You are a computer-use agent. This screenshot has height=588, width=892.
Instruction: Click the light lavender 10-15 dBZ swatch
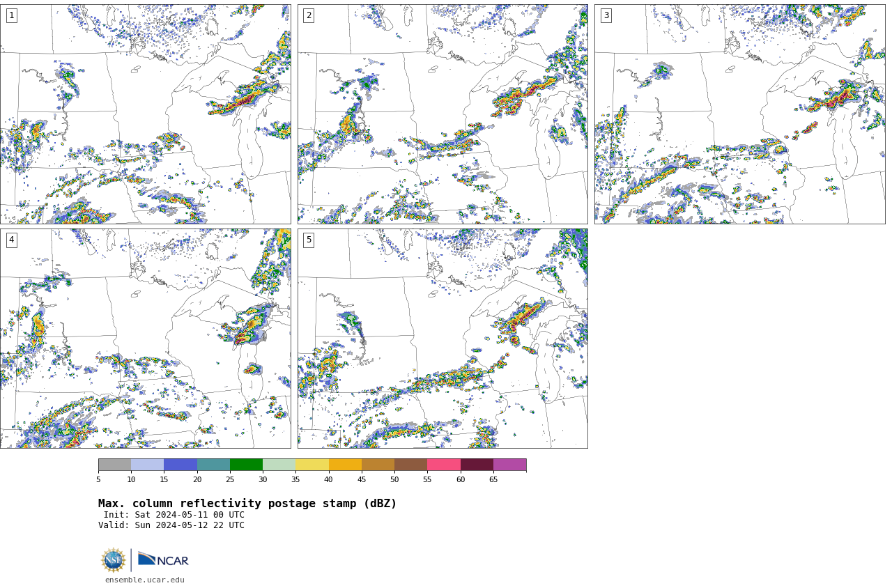click(x=147, y=465)
